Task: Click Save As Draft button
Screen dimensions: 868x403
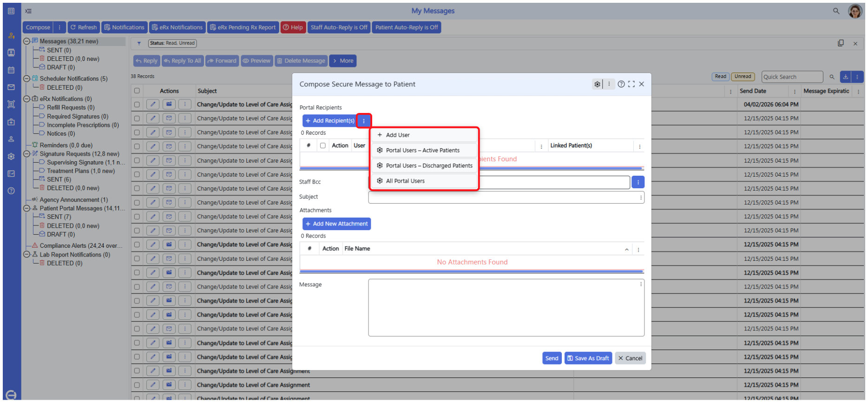Action: 588,358
